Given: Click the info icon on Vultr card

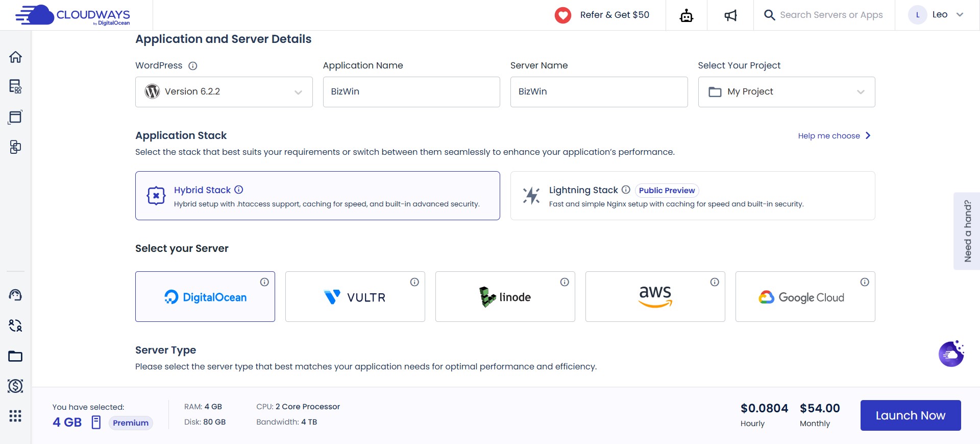Looking at the screenshot, I should click(414, 282).
